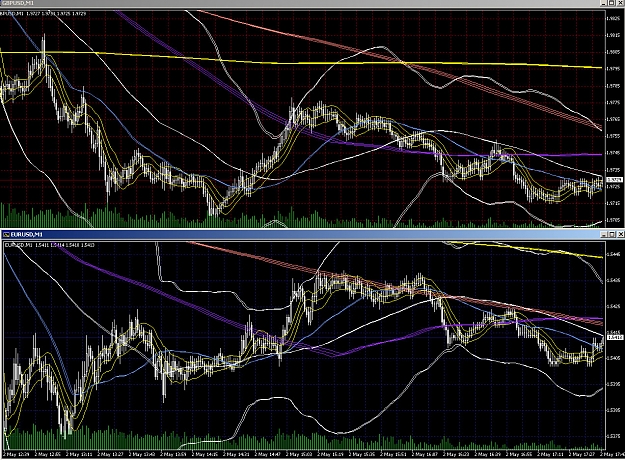Maximize the EURUSD,M1 chart window
The image size is (625, 460).
pos(613,234)
